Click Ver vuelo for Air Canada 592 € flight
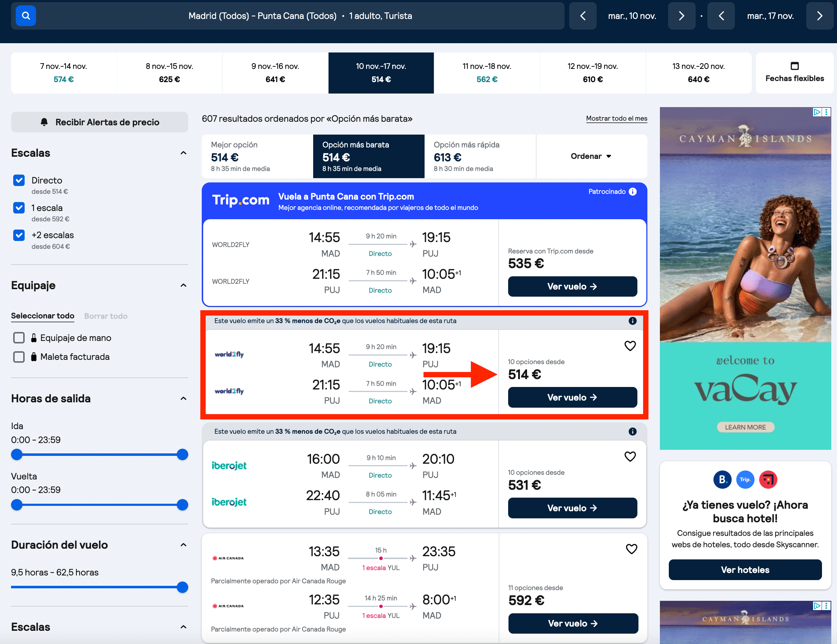The width and height of the screenshot is (837, 644). click(573, 623)
